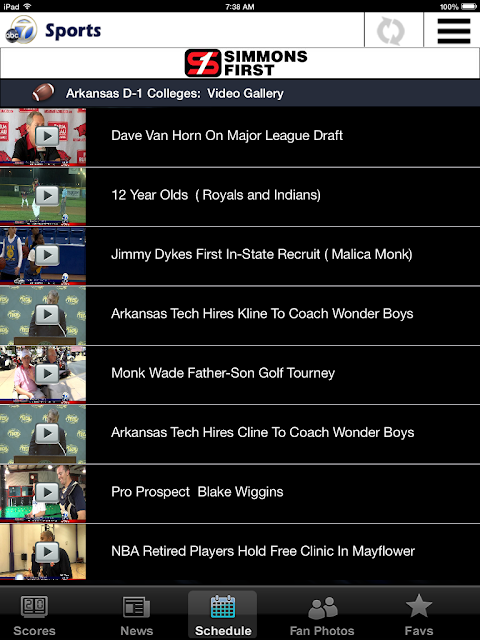Tap the football icon in header

click(x=43, y=92)
